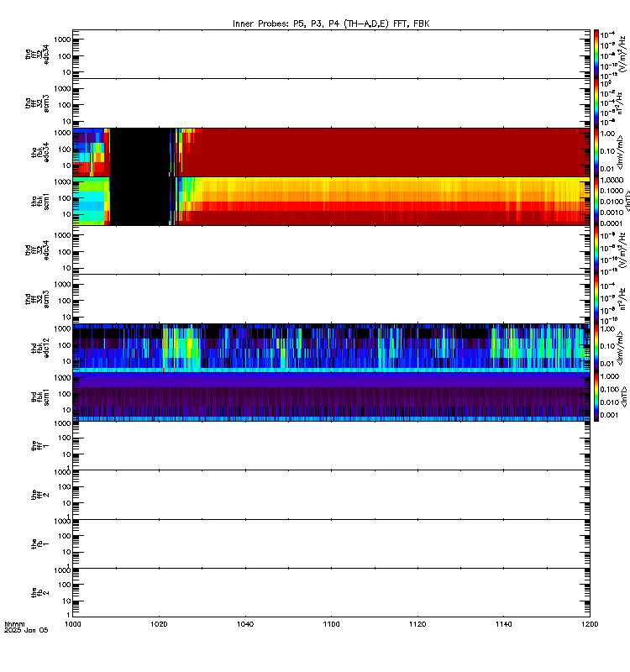Click the 'tha fff 32 edc34' panel label
The image size is (630, 672).
coord(37,54)
